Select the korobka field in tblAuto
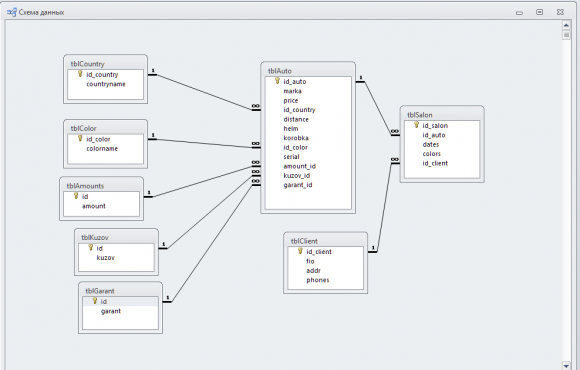 coord(296,138)
